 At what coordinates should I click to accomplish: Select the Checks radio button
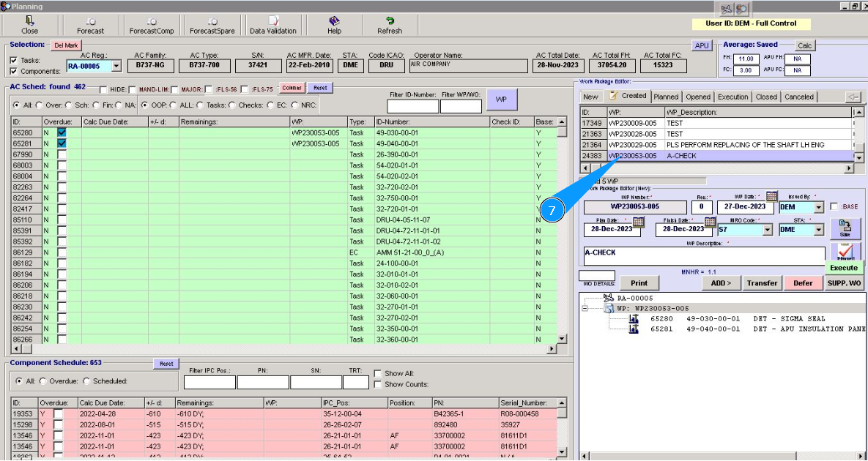tap(231, 105)
